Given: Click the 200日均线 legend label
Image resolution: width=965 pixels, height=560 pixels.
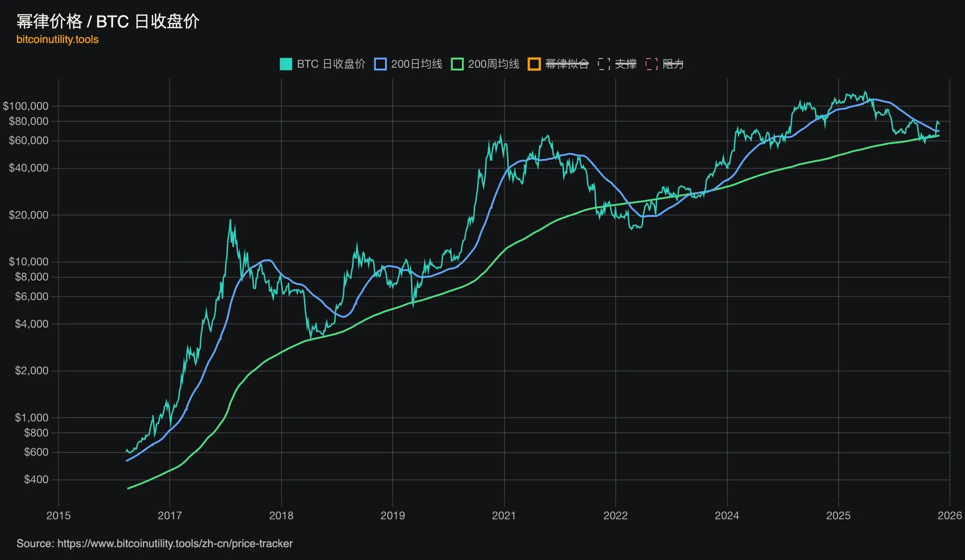Looking at the screenshot, I should tap(417, 64).
